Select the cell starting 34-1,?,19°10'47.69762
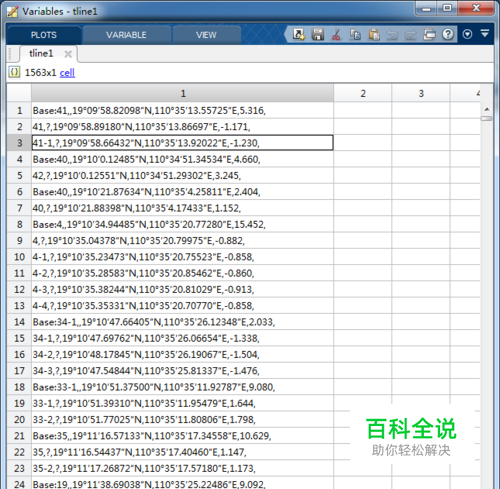500x489 pixels. [x=183, y=338]
